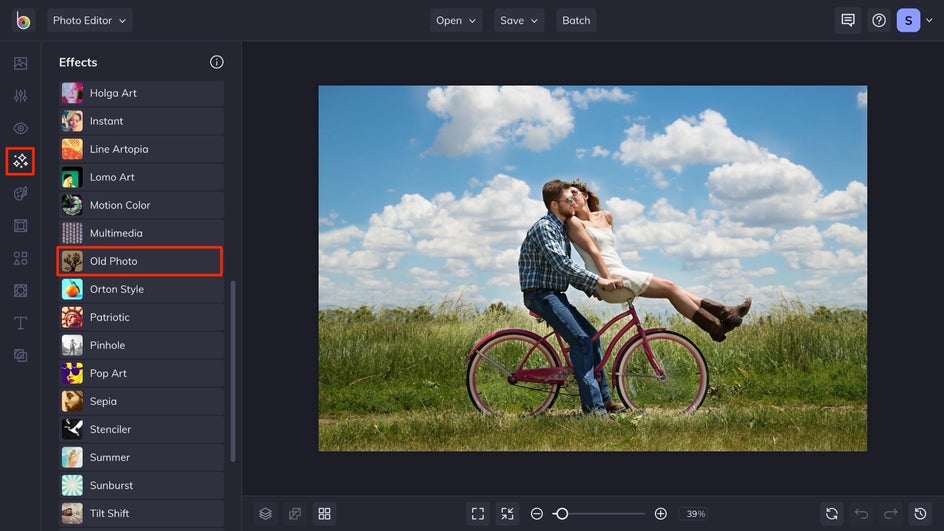Select the Image Manager sidebar icon

point(20,64)
